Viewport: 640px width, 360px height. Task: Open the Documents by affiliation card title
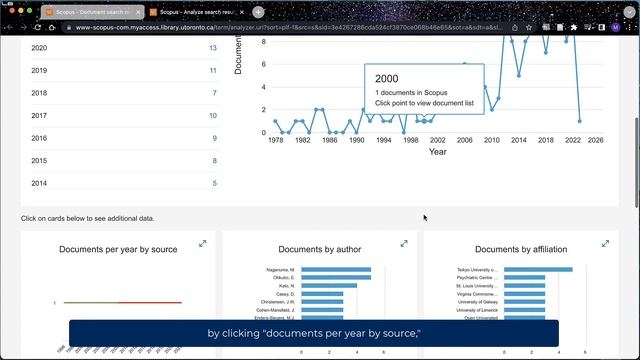point(521,249)
